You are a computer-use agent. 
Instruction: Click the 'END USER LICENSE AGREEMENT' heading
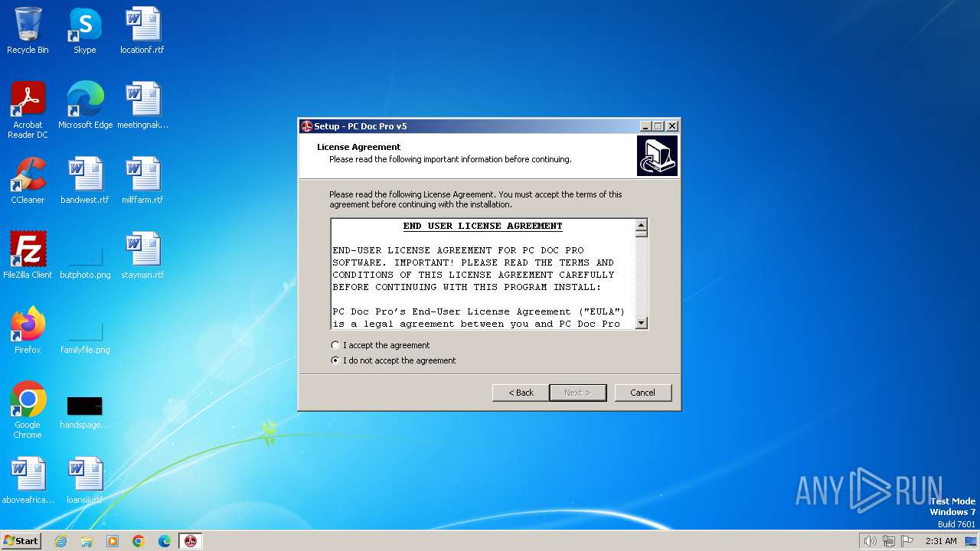pyautogui.click(x=483, y=226)
